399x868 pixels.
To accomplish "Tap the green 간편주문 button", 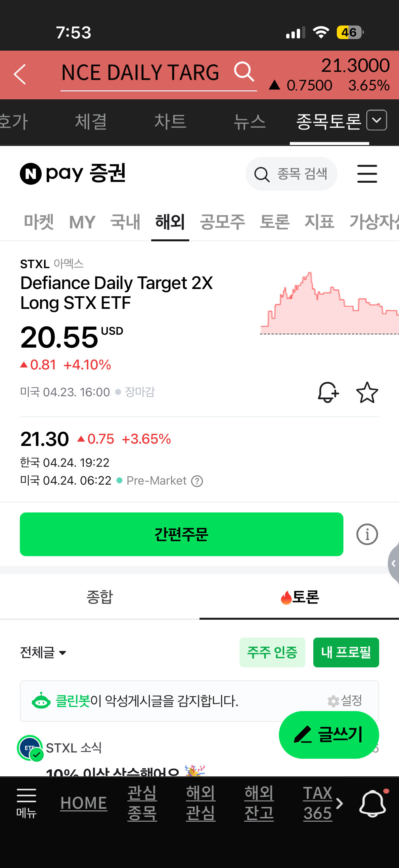I will 182,534.
